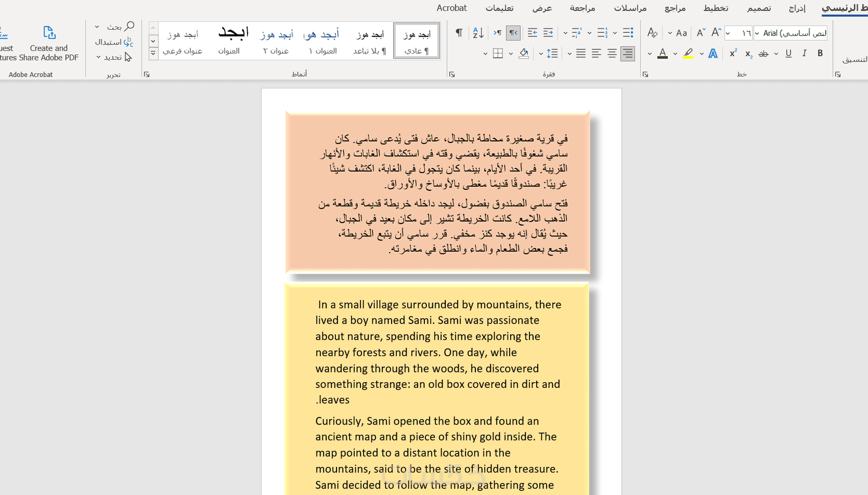Screen dimensions: 868x495
Task: Apply the عنوان فرعي (Subtitle) style
Action: point(182,41)
